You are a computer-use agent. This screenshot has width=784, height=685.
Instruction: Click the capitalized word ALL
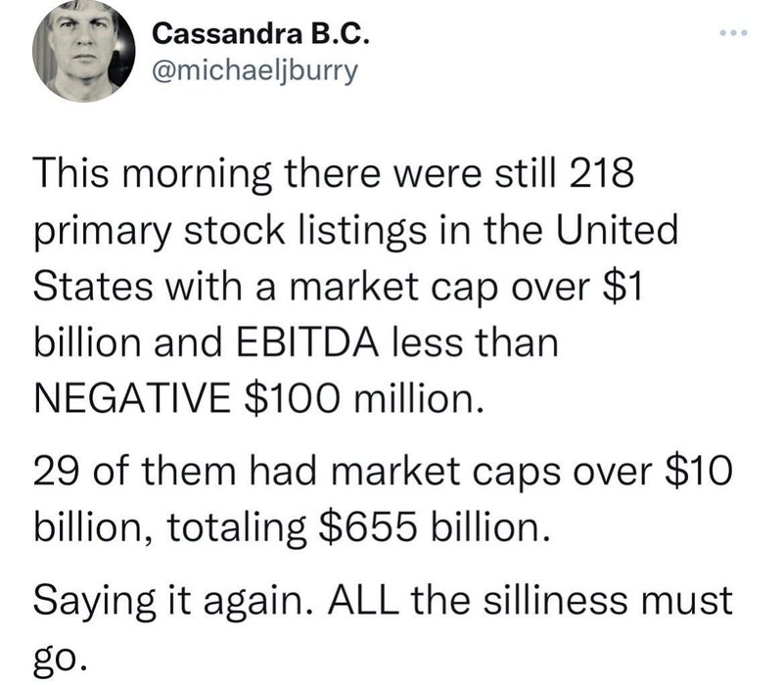(364, 600)
